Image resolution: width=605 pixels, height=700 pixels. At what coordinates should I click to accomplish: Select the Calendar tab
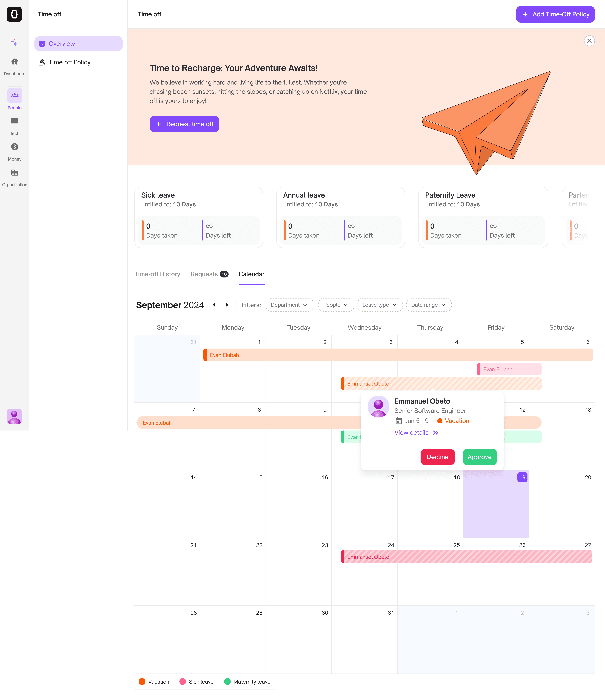point(252,274)
